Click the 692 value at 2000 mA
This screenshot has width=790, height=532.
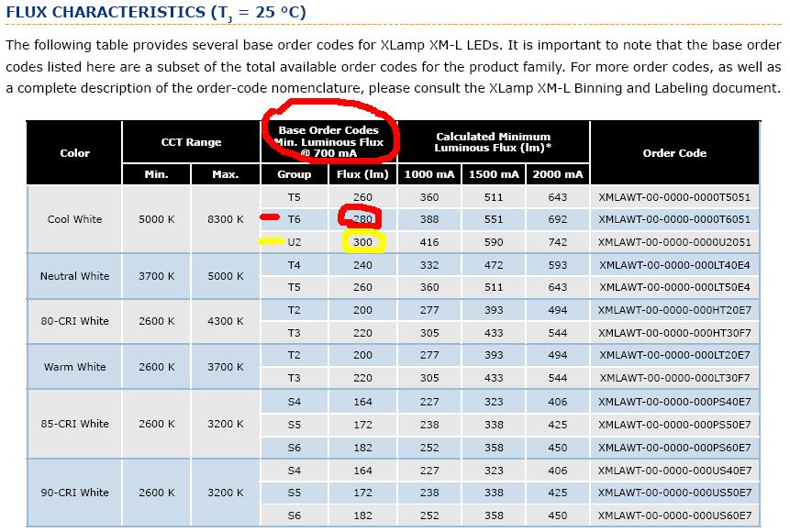(x=557, y=219)
